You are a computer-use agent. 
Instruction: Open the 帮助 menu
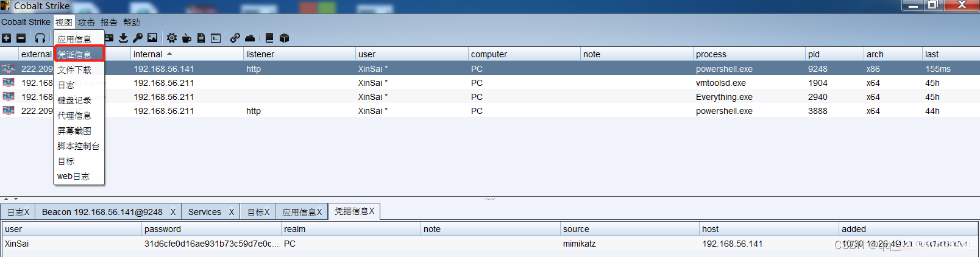132,22
